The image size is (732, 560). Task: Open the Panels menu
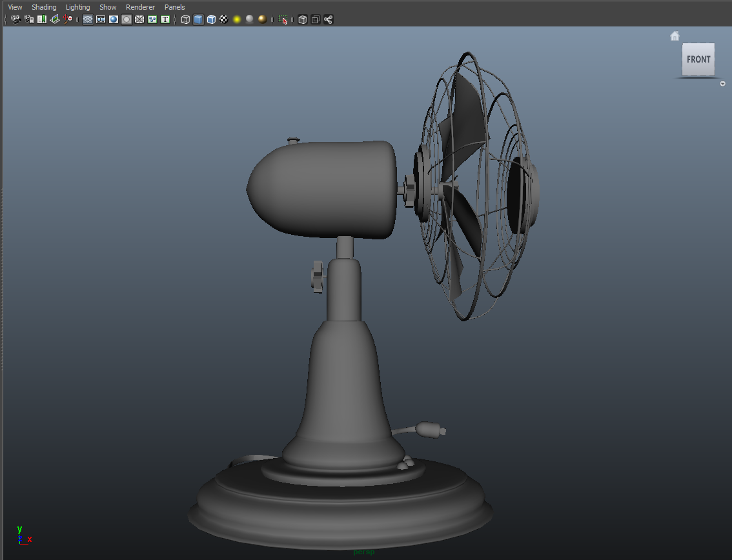tap(174, 6)
